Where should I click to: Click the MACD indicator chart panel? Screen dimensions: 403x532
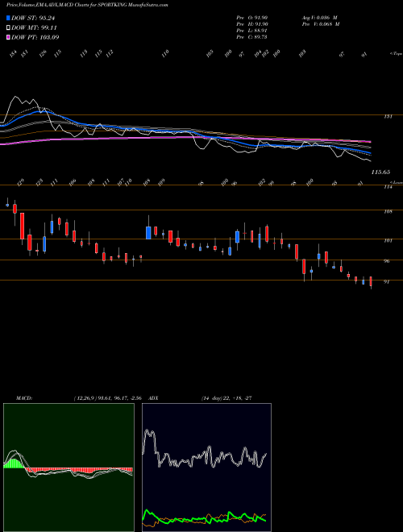point(69,468)
